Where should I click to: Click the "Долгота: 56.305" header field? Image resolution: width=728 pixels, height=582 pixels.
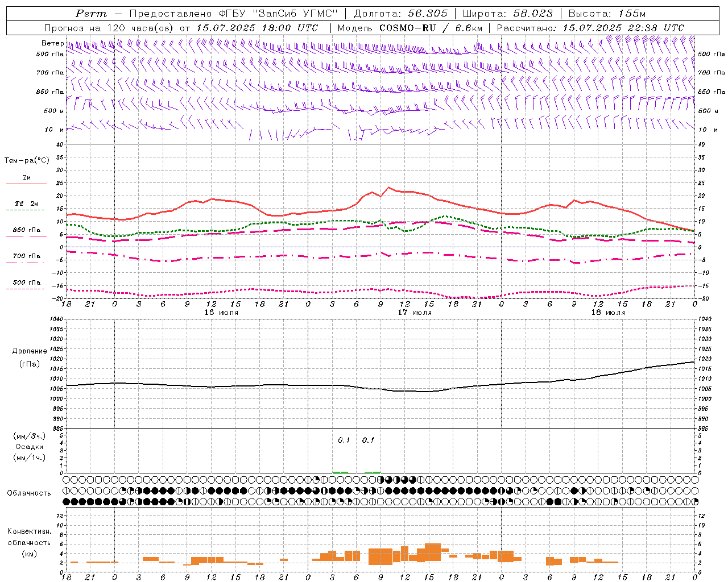pos(401,14)
